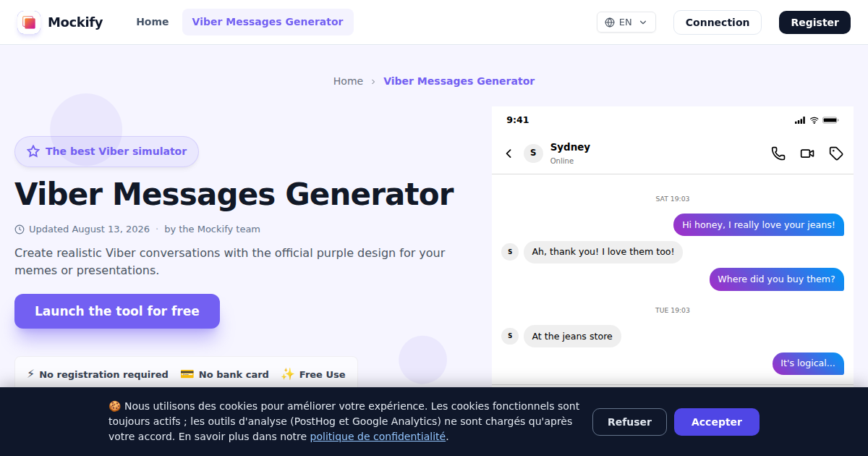
Task: Click Sydney's avatar in chat header
Action: click(533, 153)
